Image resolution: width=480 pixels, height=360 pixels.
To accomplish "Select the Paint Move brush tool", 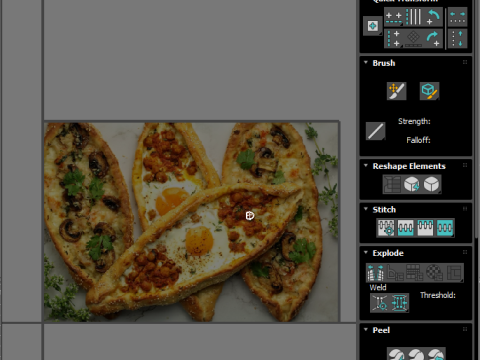I will pos(396,91).
